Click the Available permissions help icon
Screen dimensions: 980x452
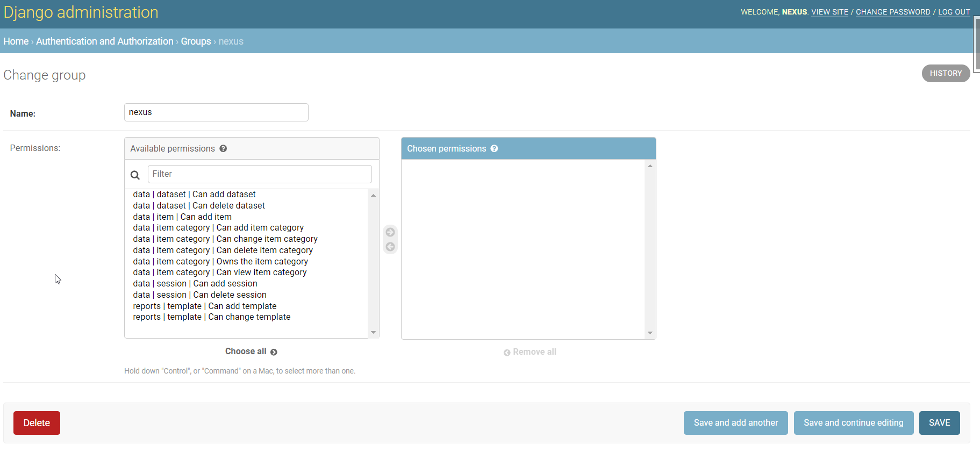coord(223,148)
